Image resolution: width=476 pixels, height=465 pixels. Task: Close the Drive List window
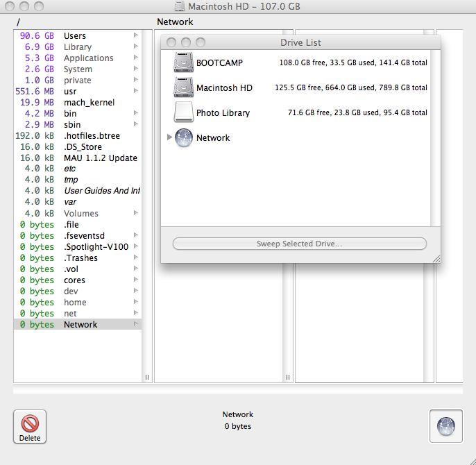(171, 42)
